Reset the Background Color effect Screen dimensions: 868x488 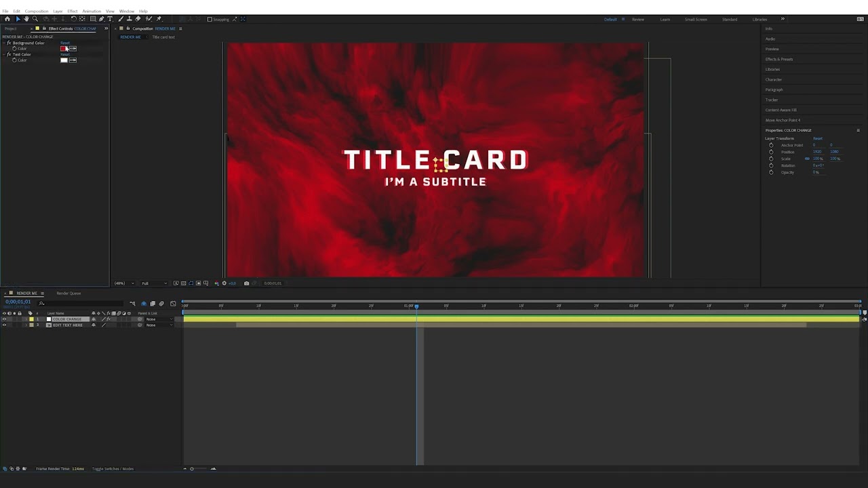coord(65,43)
